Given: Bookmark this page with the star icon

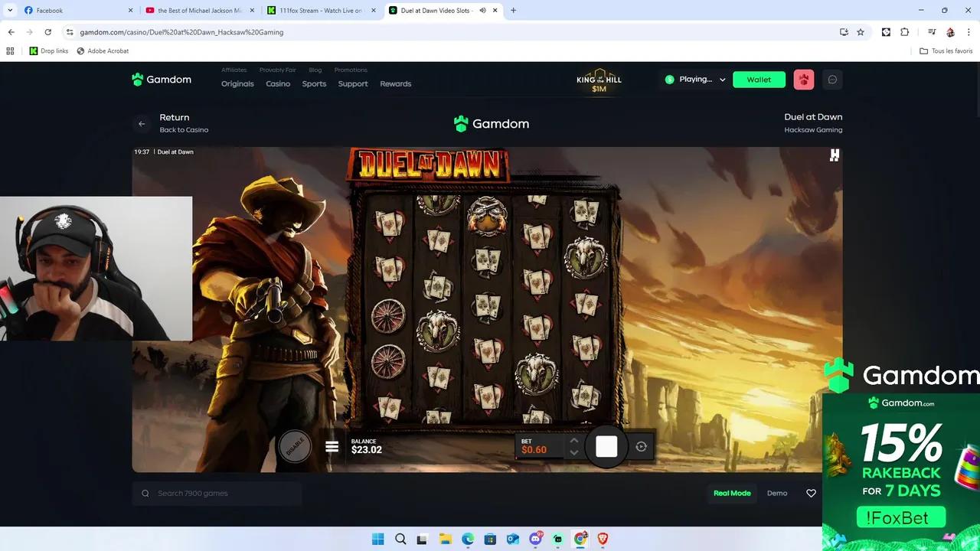Looking at the screenshot, I should (x=861, y=32).
